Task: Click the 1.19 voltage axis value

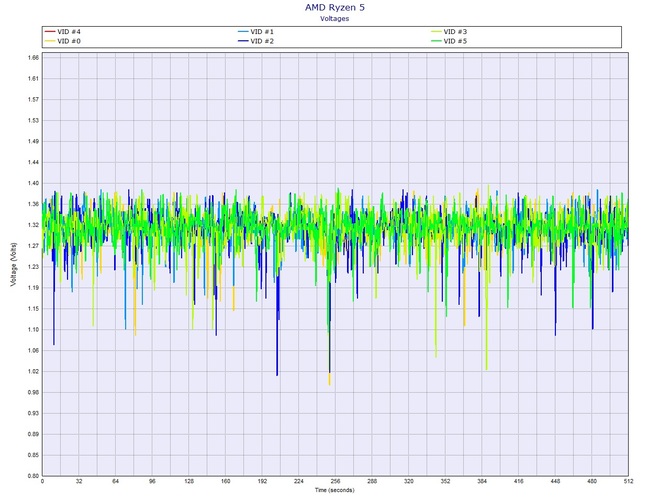Action: [33, 288]
